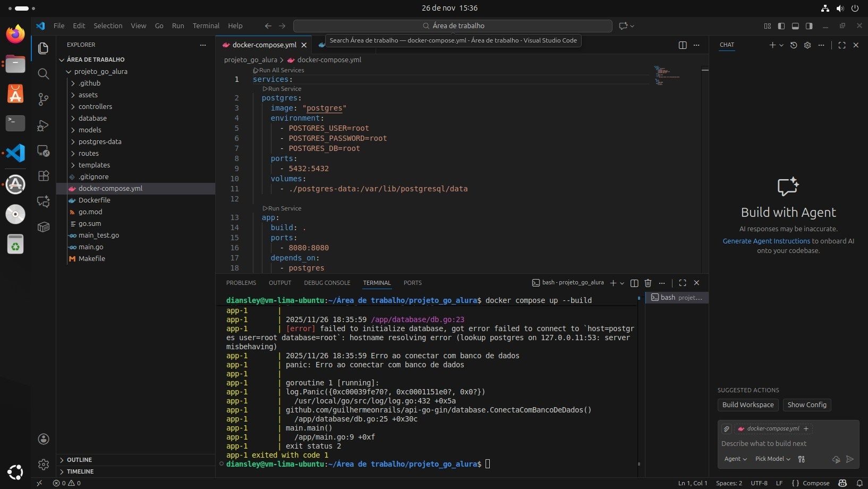Open the Source Control view
Screen dimensions: 868x489
44,99
